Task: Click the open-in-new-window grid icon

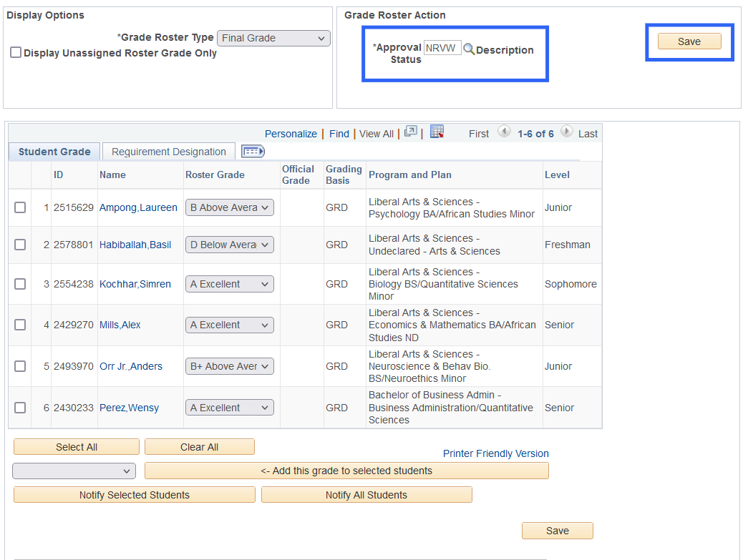Action: coord(410,132)
